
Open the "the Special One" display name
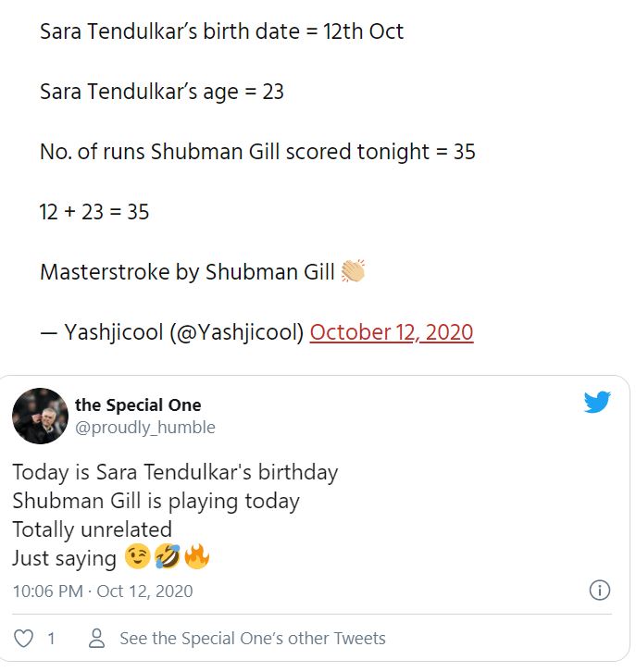click(138, 405)
